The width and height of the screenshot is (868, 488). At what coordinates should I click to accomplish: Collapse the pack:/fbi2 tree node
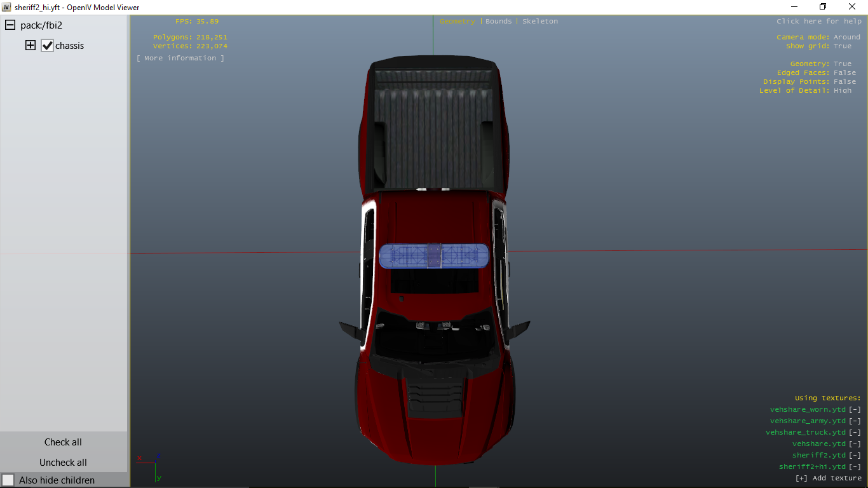click(x=10, y=25)
